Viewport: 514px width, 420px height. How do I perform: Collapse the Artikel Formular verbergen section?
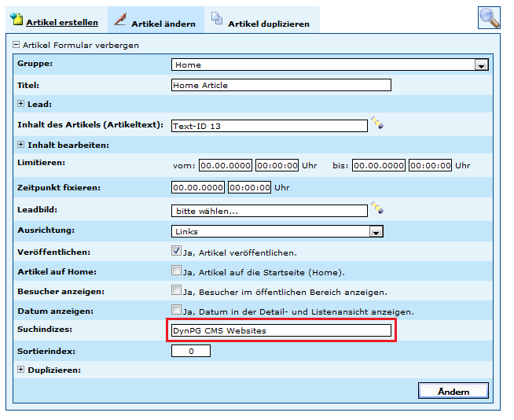[16, 45]
